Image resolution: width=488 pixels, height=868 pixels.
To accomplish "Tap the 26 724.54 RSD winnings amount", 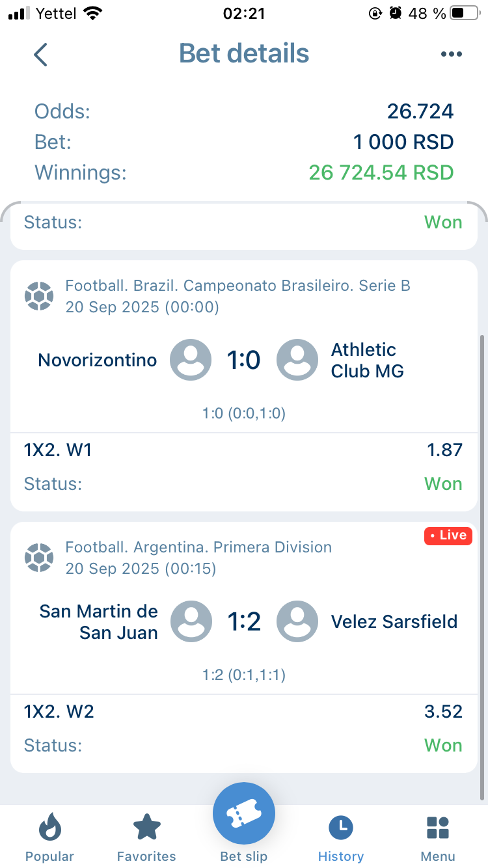I will (381, 173).
